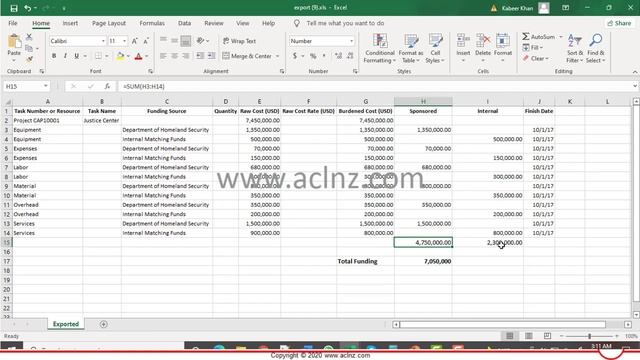Apply the red Font Color A

pos(138,56)
